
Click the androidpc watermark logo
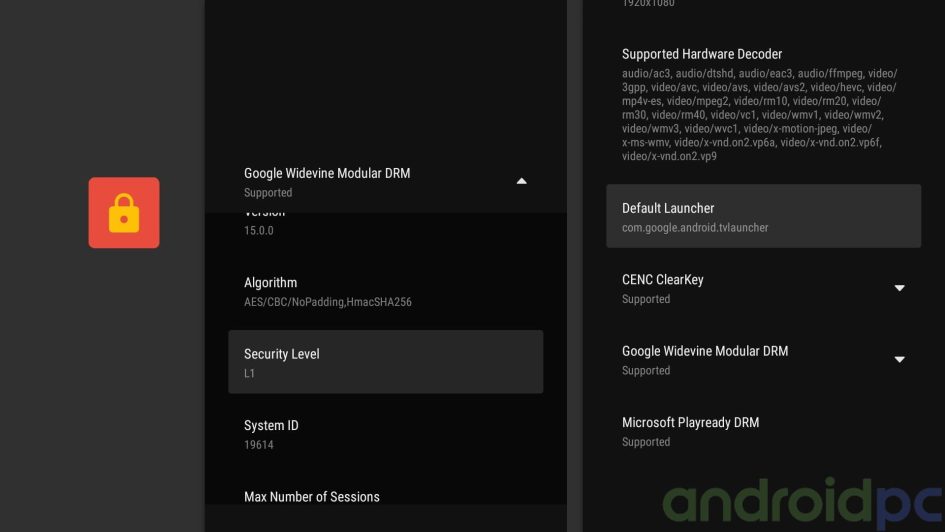tap(800, 503)
